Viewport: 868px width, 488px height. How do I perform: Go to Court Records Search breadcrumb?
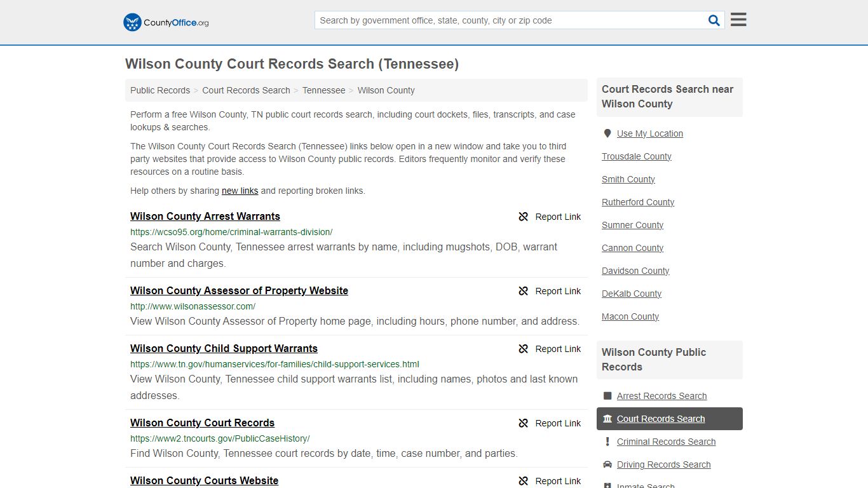[x=246, y=90]
